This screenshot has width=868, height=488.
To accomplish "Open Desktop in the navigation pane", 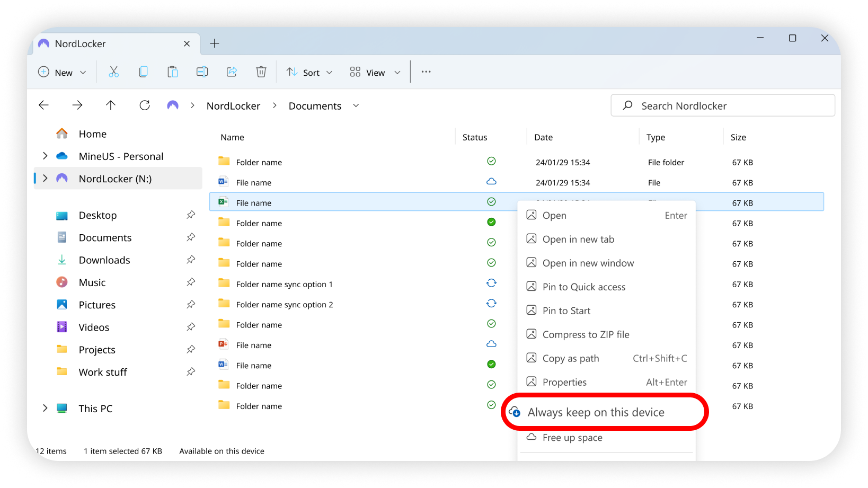I will [x=98, y=215].
